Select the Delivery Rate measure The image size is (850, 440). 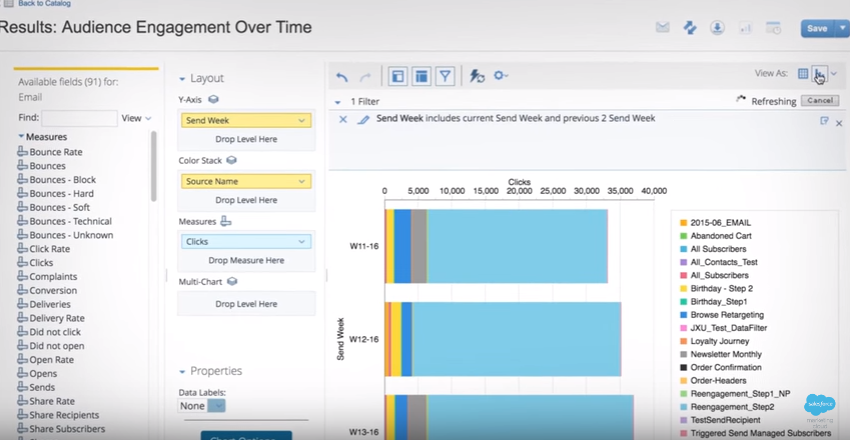tap(57, 318)
